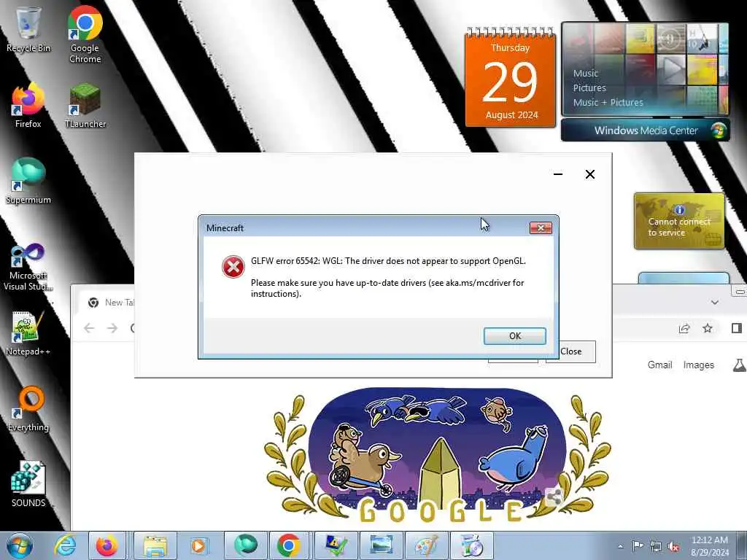Toggle Chrome's side panel icon
This screenshot has width=747, height=560.
tap(737, 328)
